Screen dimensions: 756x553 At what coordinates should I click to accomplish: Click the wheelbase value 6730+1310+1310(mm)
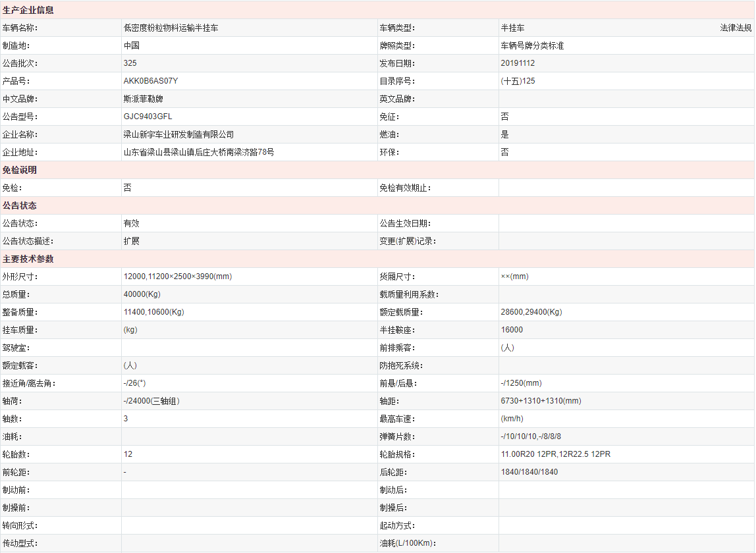(541, 401)
